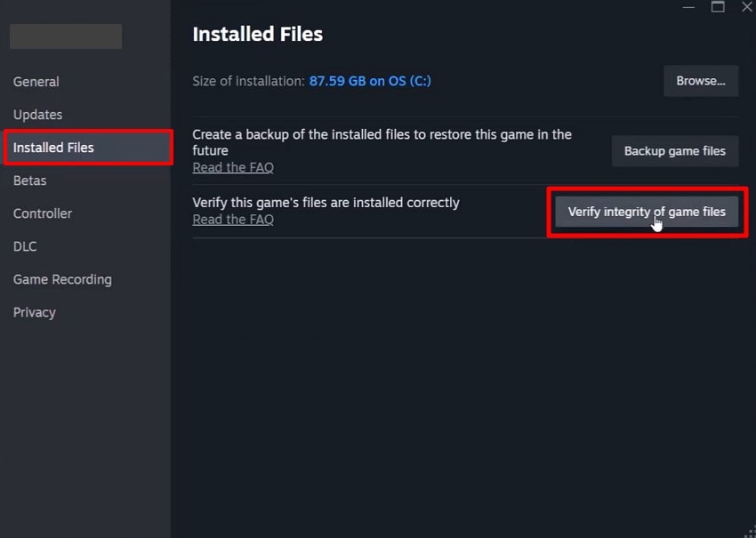
Task: Switch to the Updates section
Action: 37,115
